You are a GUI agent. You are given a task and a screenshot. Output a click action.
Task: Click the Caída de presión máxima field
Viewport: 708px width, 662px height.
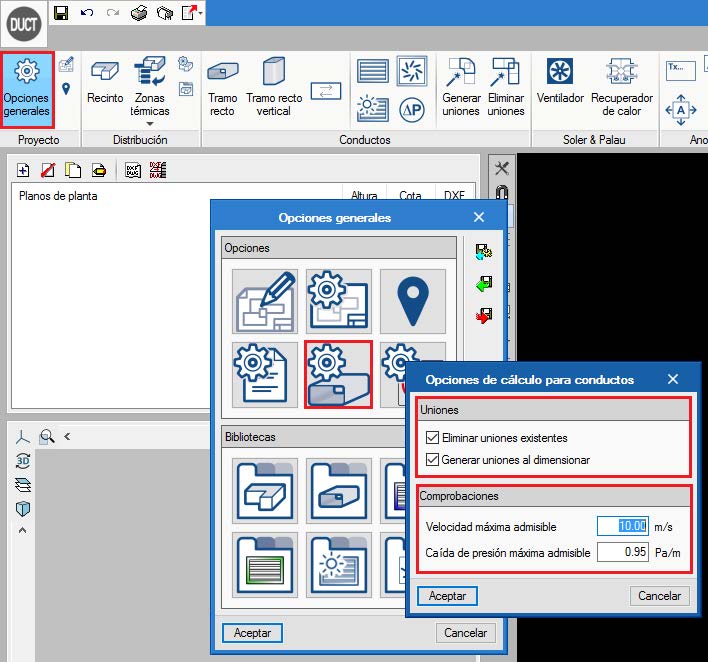622,552
